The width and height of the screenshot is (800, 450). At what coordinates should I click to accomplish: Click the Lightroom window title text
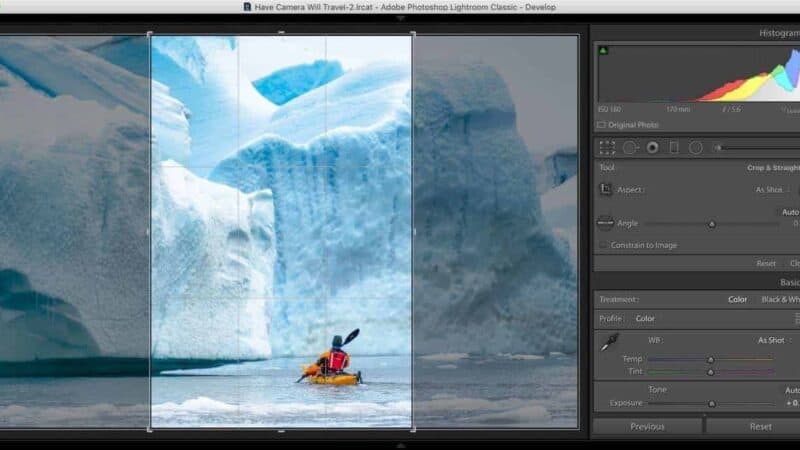[405, 7]
